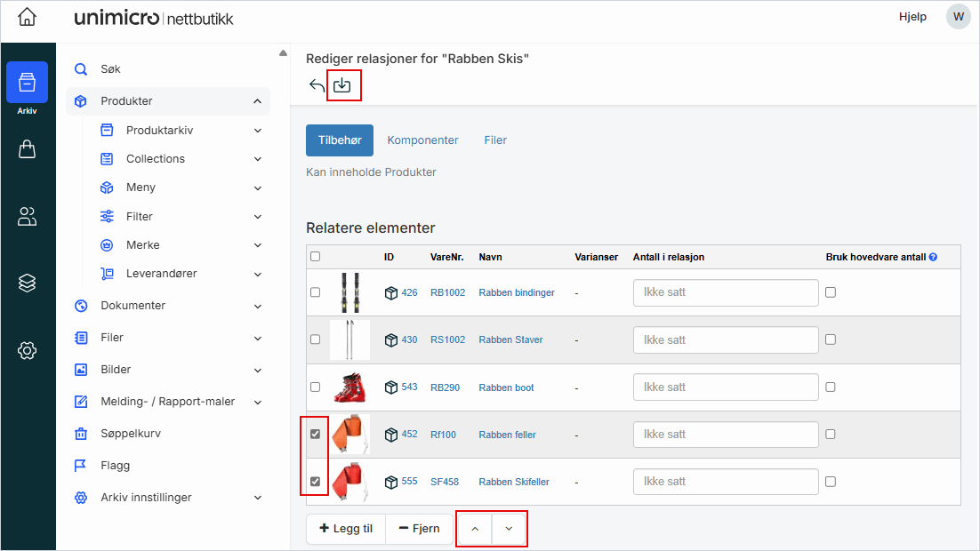Open the Arkiv sidebar section
The height and width of the screenshot is (551, 980).
tap(27, 84)
